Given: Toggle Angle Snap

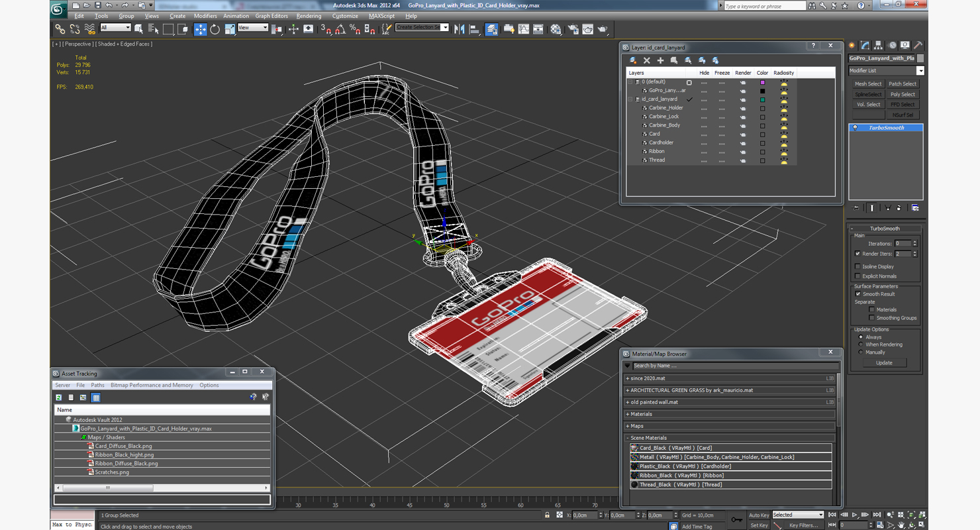Looking at the screenshot, I should pos(340,29).
